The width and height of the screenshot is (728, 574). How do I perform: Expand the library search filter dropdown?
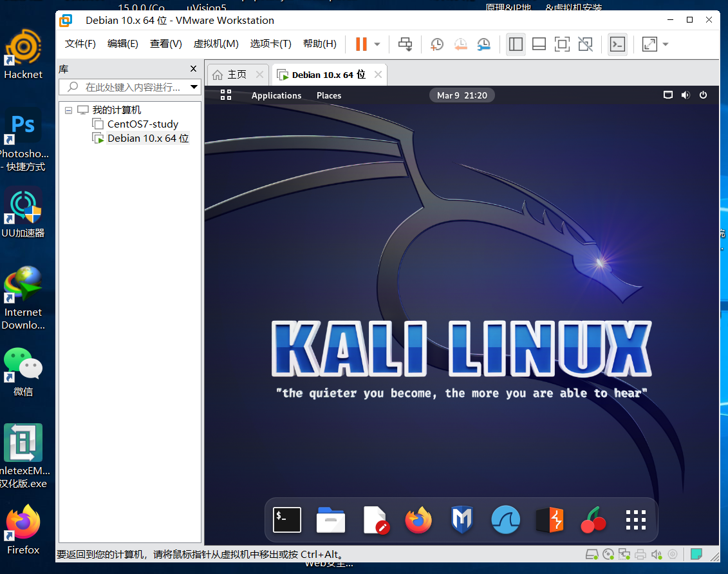tap(194, 87)
